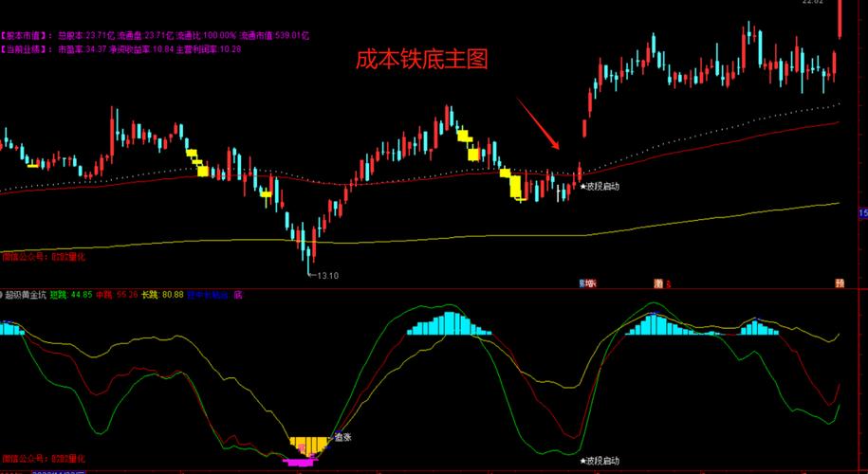The width and height of the screenshot is (868, 474).
Task: Click the 流通比 100.00% value
Action: [206, 36]
